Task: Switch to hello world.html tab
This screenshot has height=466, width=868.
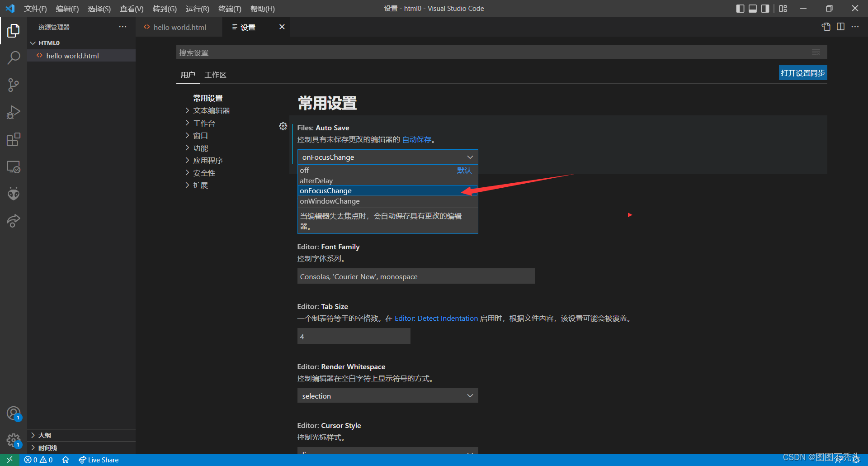Action: point(179,27)
